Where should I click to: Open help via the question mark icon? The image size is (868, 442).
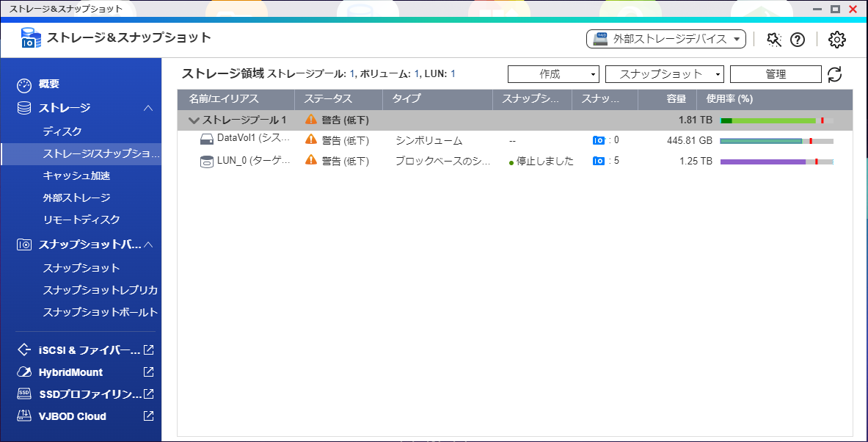(x=797, y=40)
